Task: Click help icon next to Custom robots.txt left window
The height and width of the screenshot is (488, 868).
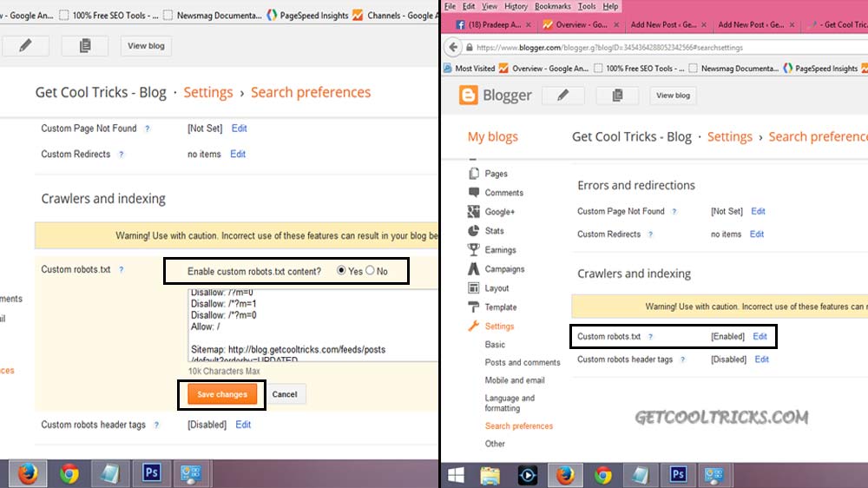Action: pos(122,270)
